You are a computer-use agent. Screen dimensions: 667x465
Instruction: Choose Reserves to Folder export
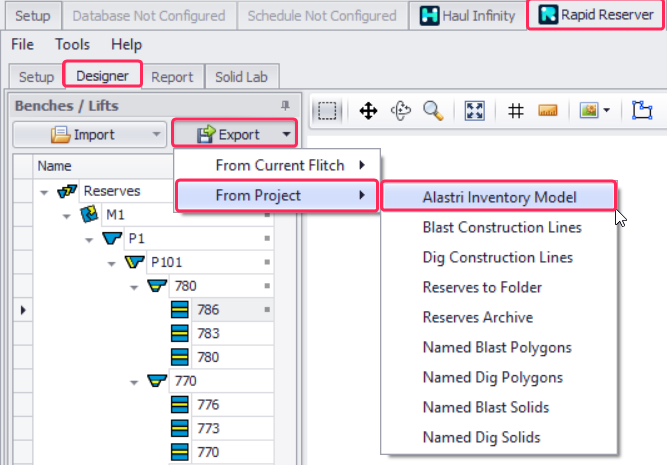499,287
